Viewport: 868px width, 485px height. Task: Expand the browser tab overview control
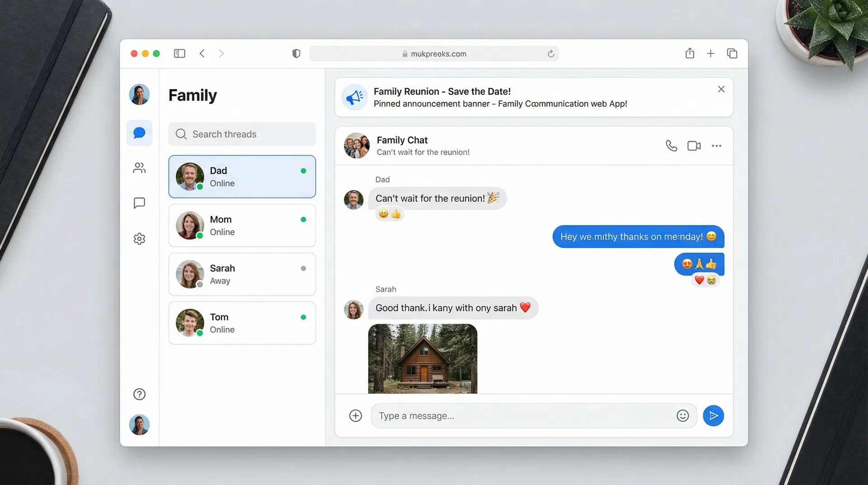(x=731, y=53)
